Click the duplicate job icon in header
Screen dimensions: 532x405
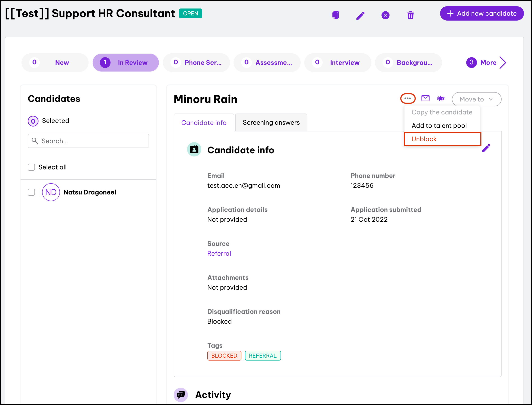(335, 15)
